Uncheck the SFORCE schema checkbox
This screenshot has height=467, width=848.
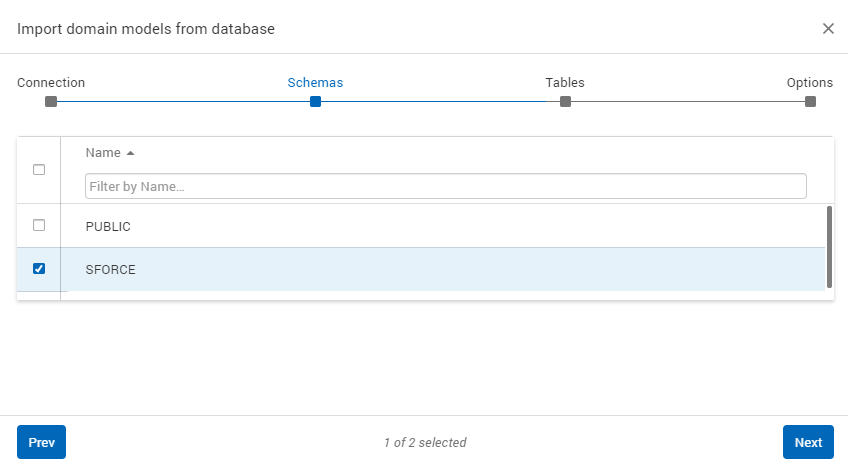tap(39, 269)
